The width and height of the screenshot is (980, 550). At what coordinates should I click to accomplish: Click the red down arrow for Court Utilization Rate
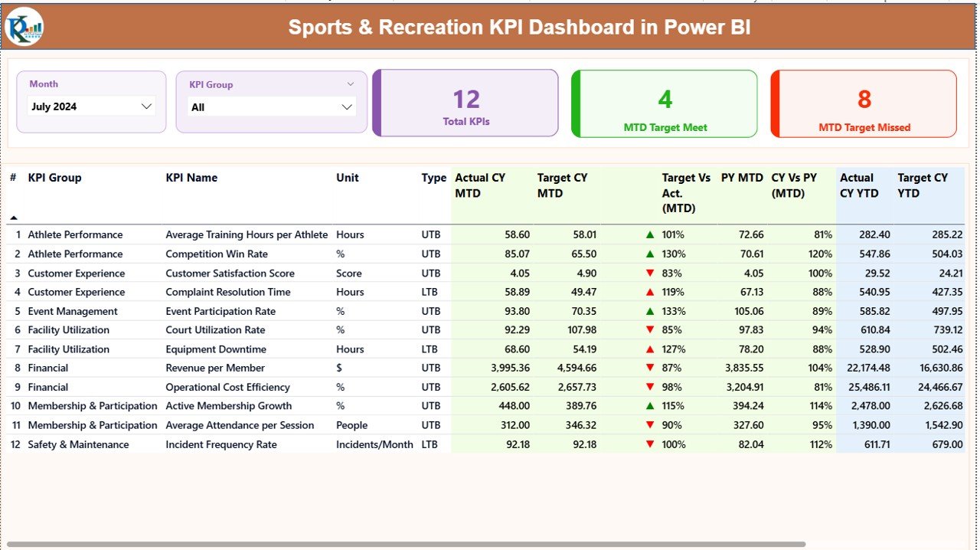pyautogui.click(x=649, y=329)
